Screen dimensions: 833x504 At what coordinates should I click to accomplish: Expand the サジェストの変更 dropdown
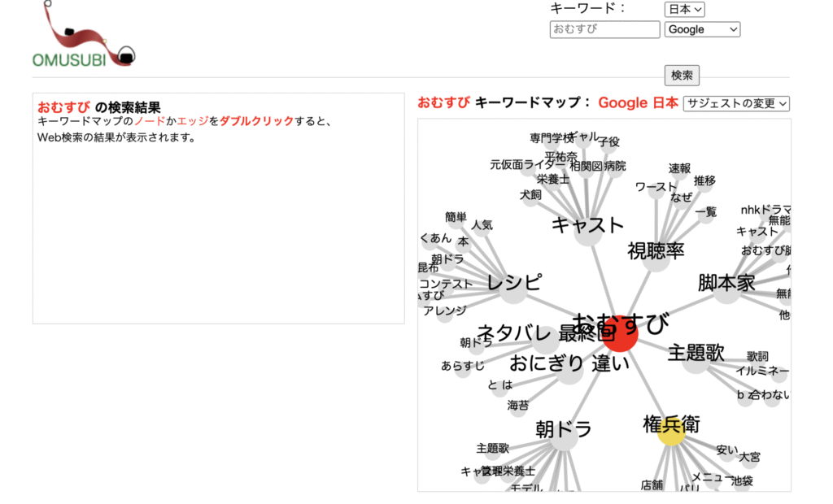click(x=736, y=103)
